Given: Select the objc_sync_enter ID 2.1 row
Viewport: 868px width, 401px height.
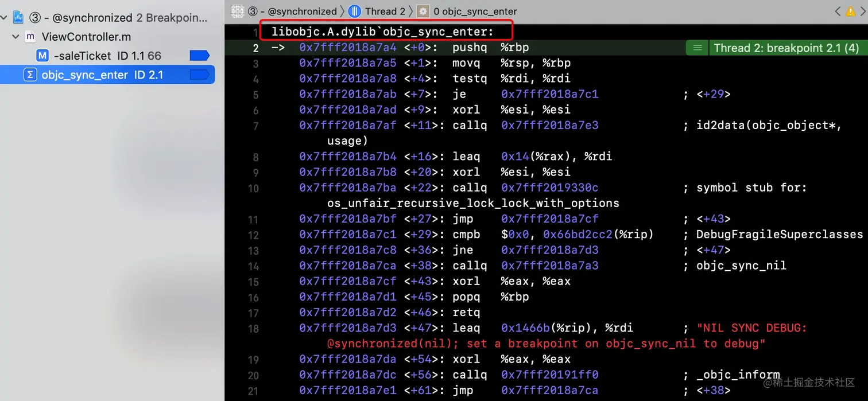Looking at the screenshot, I should [x=107, y=75].
